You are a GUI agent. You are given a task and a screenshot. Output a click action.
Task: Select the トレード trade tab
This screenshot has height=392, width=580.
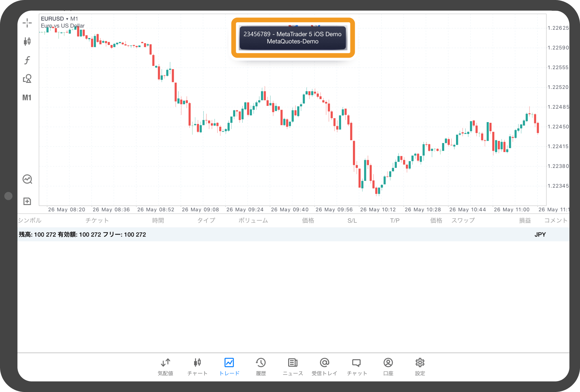(x=229, y=366)
